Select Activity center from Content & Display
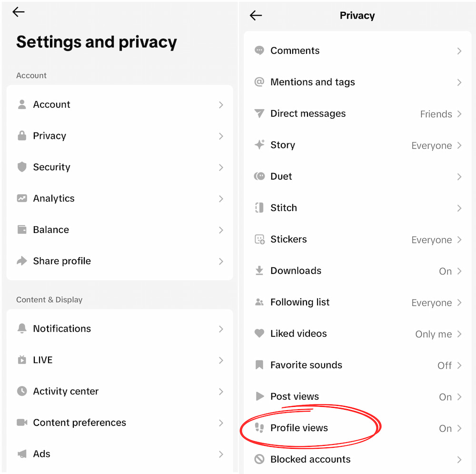Viewport: 476px width, 474px height. 66,391
